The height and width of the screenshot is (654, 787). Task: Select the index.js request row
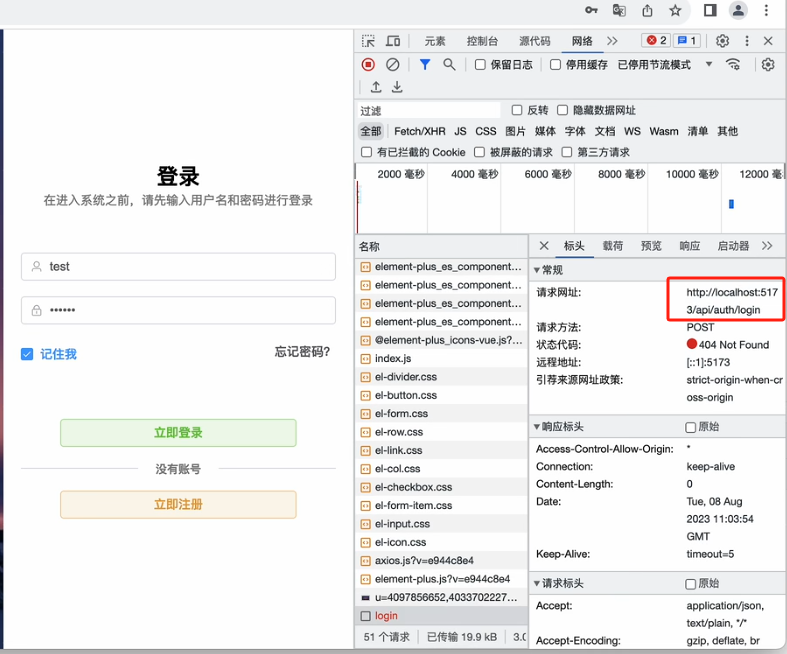pyautogui.click(x=442, y=358)
